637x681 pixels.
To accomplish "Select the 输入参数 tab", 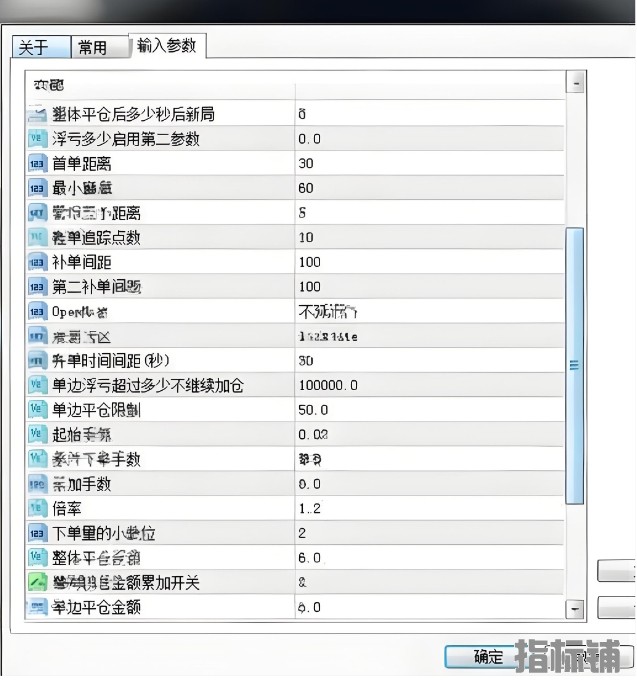I will click(x=167, y=46).
